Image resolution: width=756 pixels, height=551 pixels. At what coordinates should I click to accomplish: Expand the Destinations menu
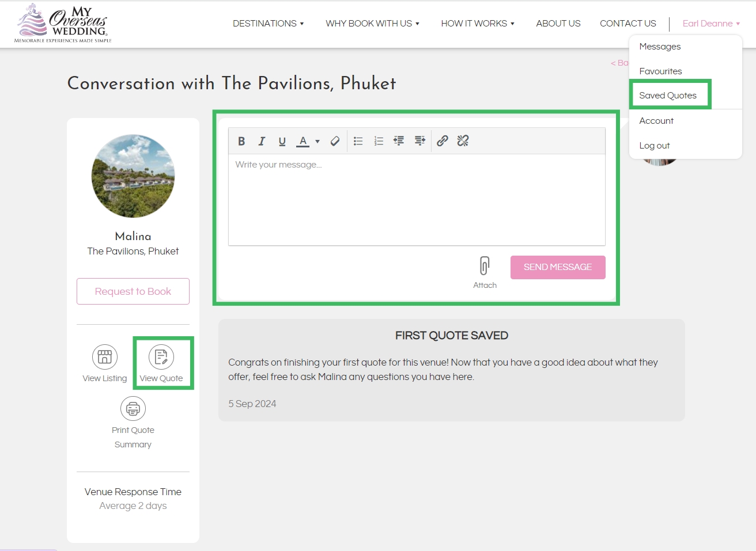(x=269, y=24)
